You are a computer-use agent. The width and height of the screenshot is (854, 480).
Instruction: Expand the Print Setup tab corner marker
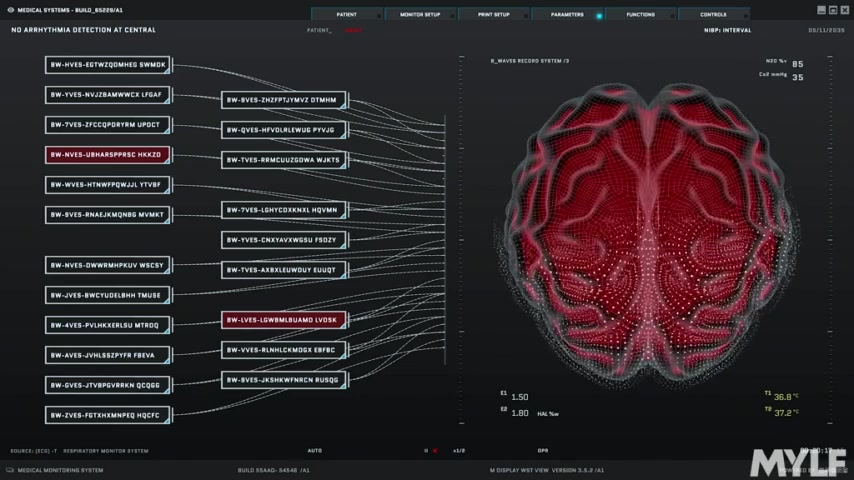526,16
